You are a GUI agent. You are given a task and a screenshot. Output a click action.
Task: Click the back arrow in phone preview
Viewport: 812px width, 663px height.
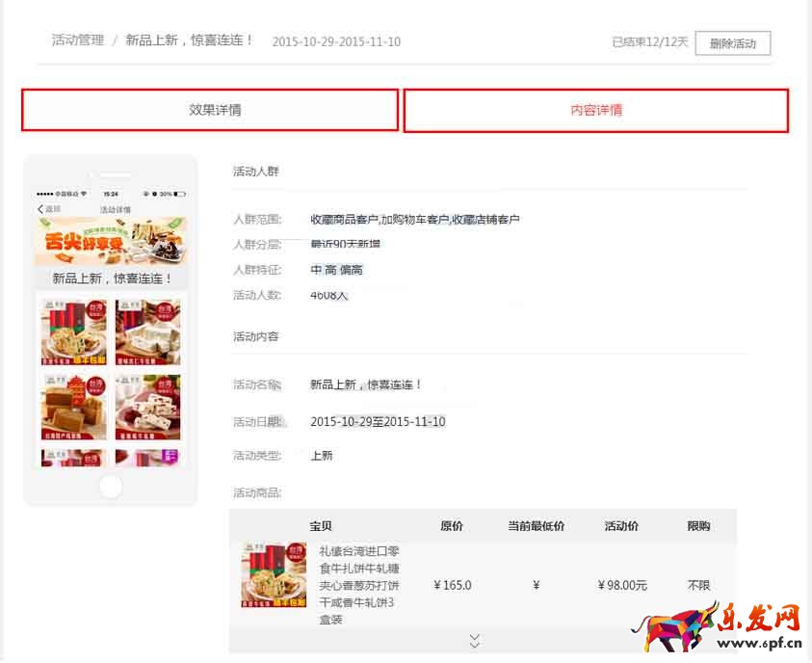41,209
